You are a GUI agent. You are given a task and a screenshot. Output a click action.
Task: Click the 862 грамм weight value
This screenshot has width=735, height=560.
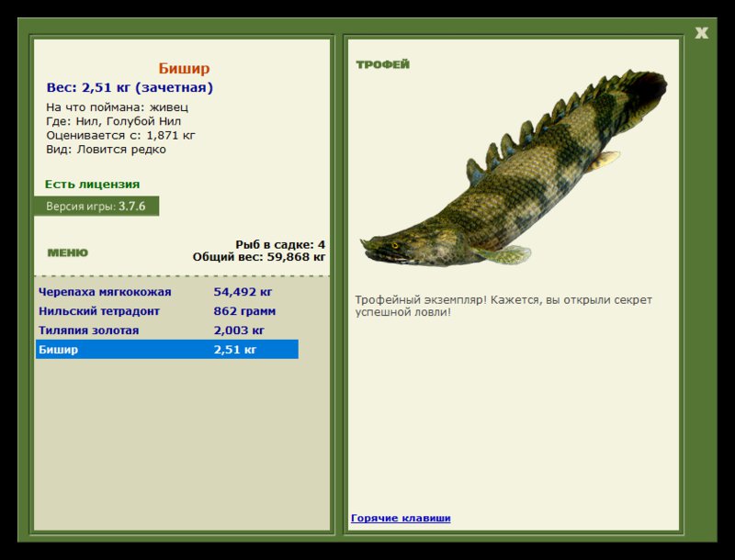[244, 311]
